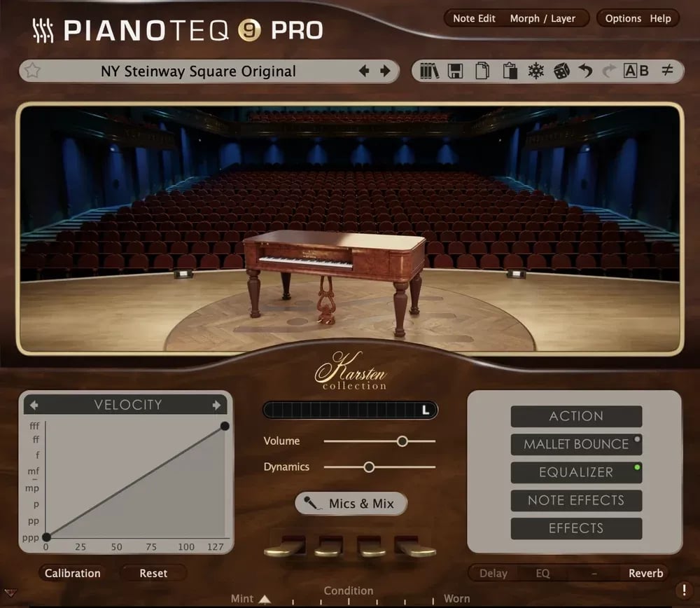This screenshot has height=608, width=700.
Task: Click the Dynamics slider knob
Action: (x=369, y=467)
